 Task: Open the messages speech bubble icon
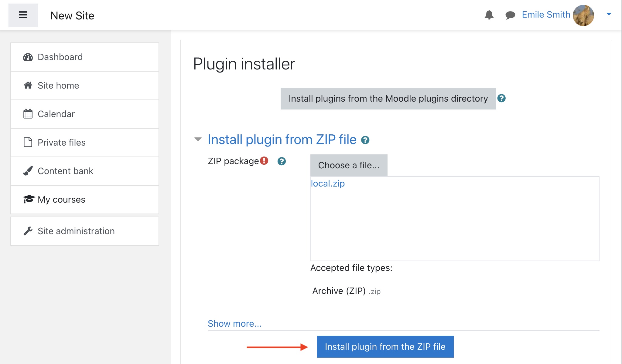coord(510,15)
